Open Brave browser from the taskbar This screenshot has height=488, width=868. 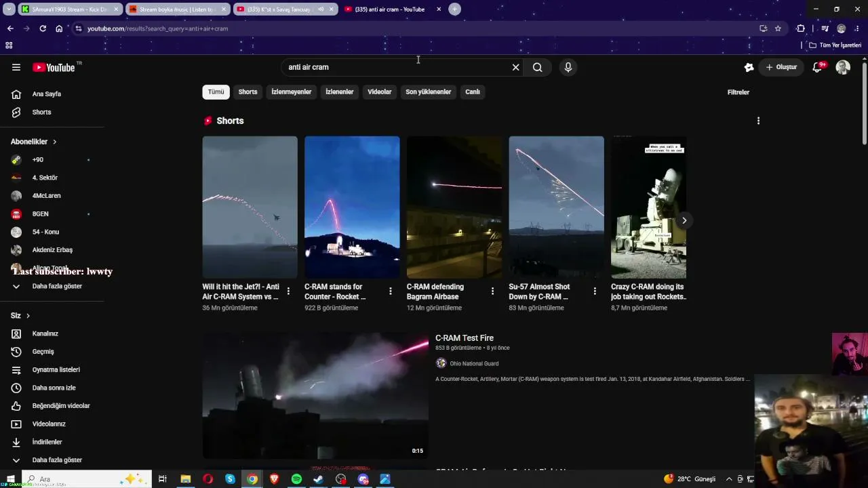click(x=275, y=479)
